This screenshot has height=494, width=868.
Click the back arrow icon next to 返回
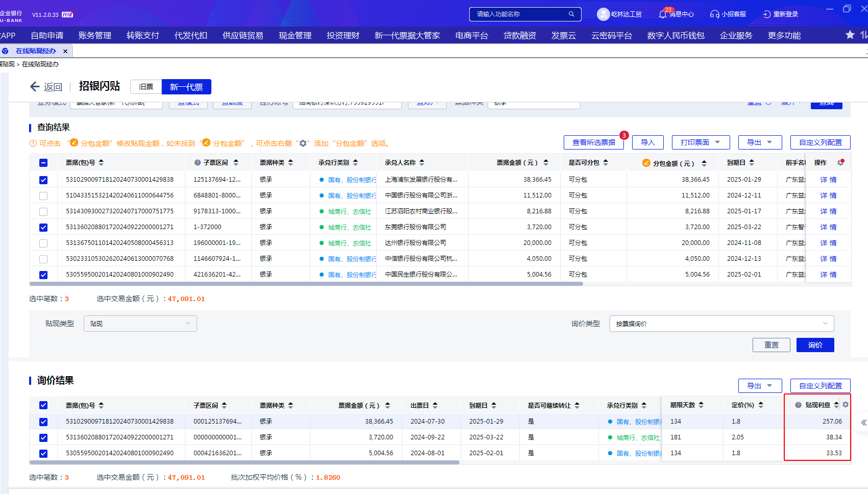35,87
